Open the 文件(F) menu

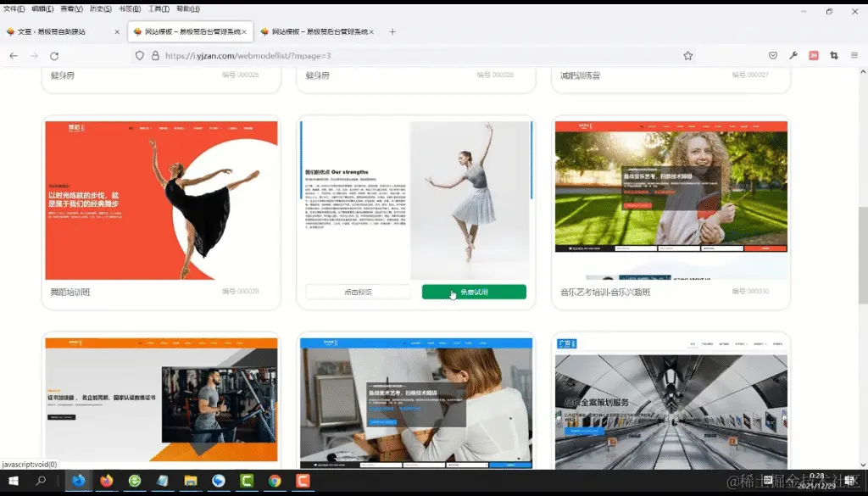[x=14, y=8]
